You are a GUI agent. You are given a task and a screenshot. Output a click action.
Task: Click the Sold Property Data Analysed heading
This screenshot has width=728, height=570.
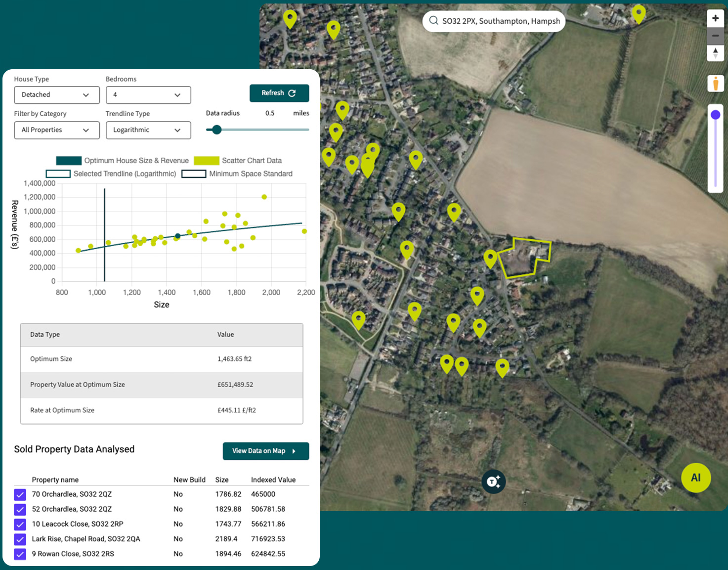coord(74,449)
